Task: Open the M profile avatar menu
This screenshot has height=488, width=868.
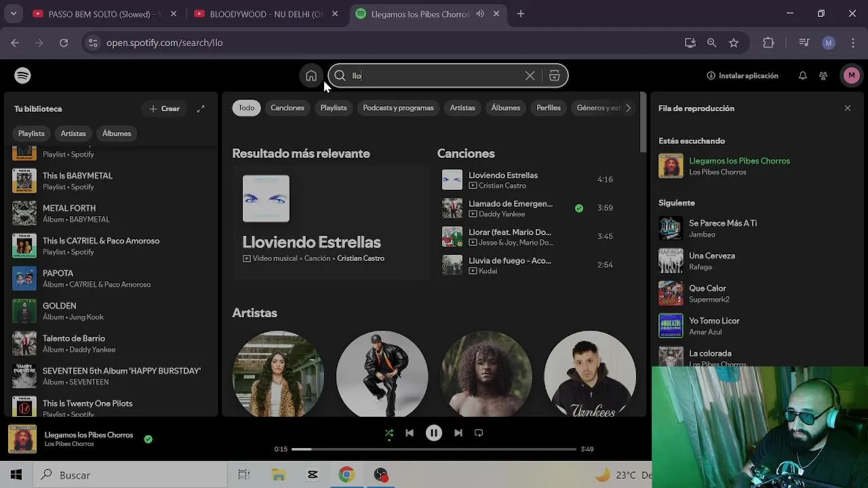Action: [x=852, y=75]
